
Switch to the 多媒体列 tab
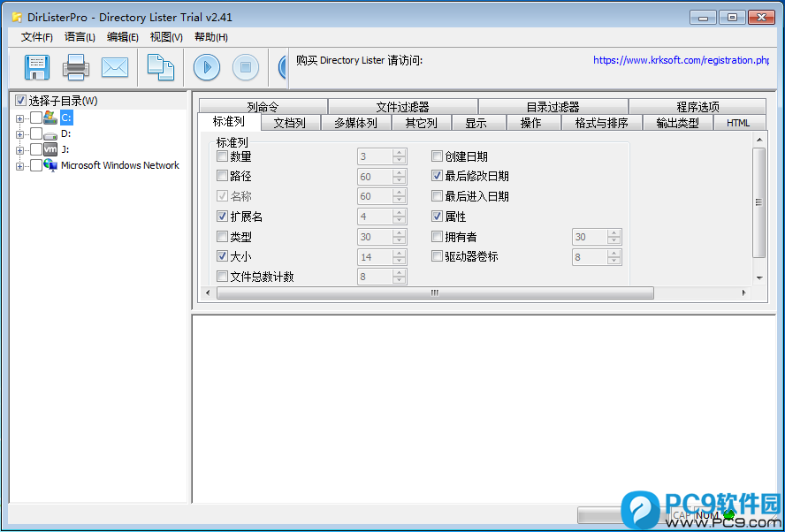[356, 123]
